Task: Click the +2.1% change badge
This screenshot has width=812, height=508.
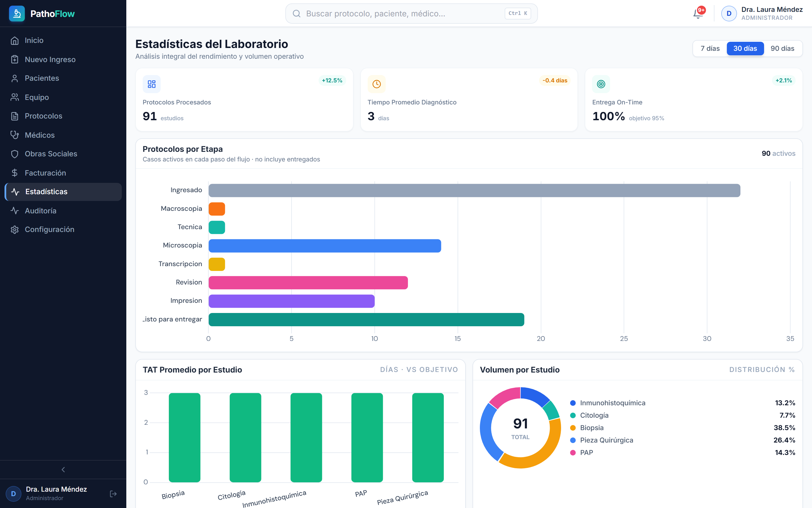Action: coord(784,80)
